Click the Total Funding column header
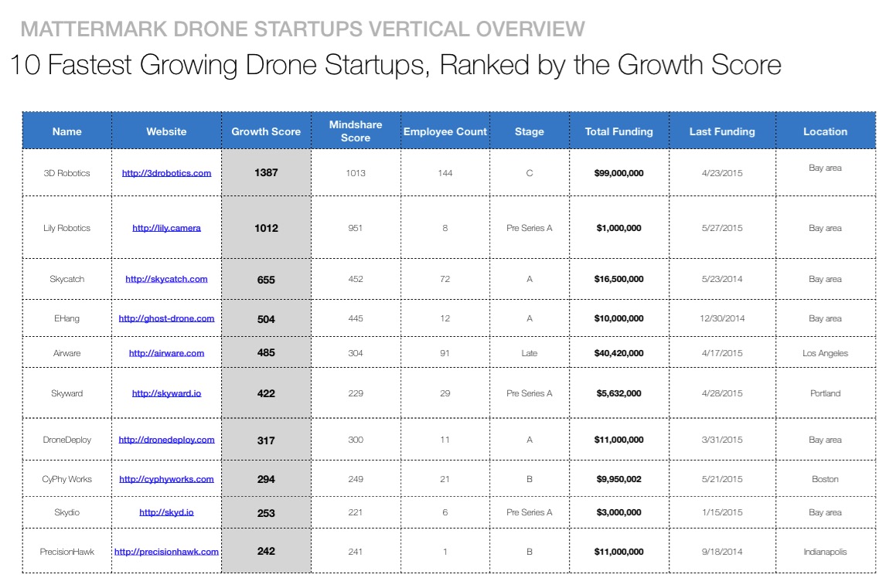Screen dimensions: 889x588 point(619,131)
